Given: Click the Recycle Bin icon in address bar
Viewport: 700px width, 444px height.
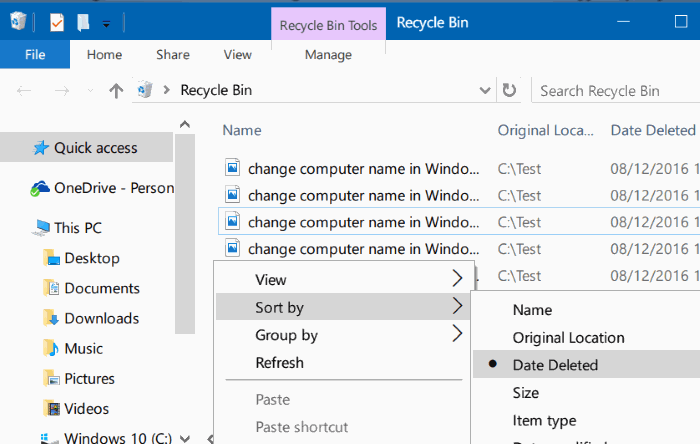Looking at the screenshot, I should (145, 90).
